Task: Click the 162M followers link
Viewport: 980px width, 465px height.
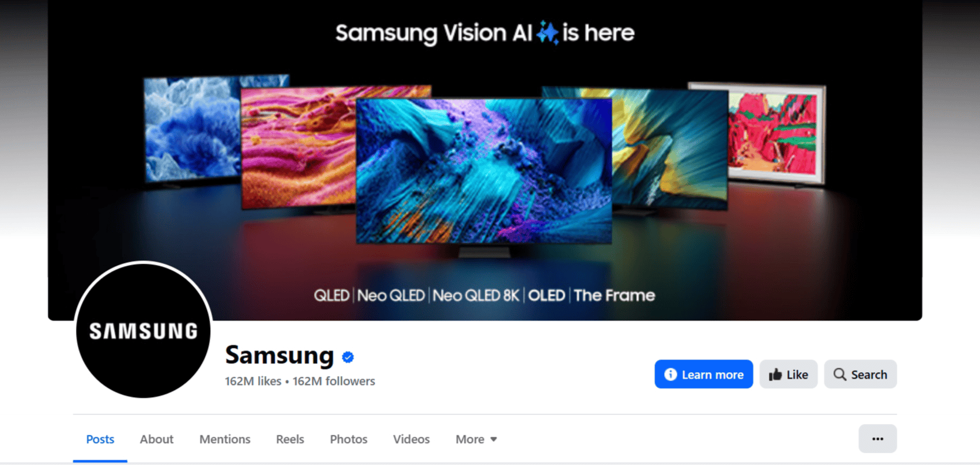Action: [334, 381]
